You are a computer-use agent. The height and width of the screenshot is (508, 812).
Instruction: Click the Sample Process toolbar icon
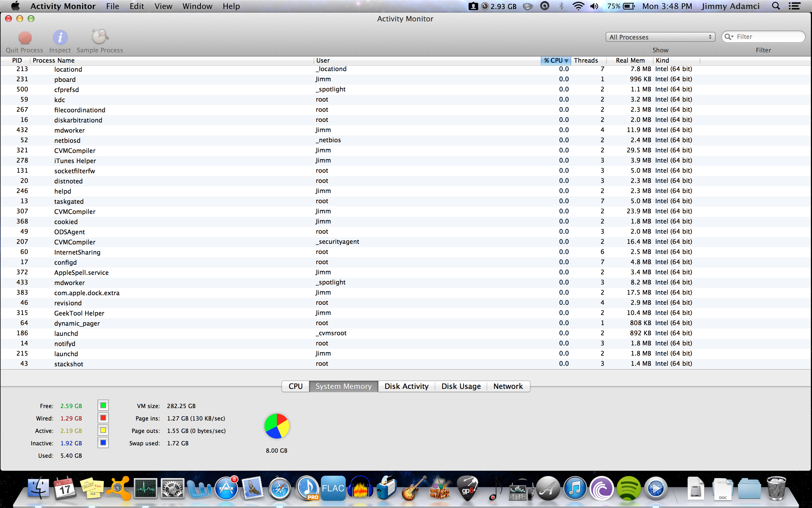[100, 37]
